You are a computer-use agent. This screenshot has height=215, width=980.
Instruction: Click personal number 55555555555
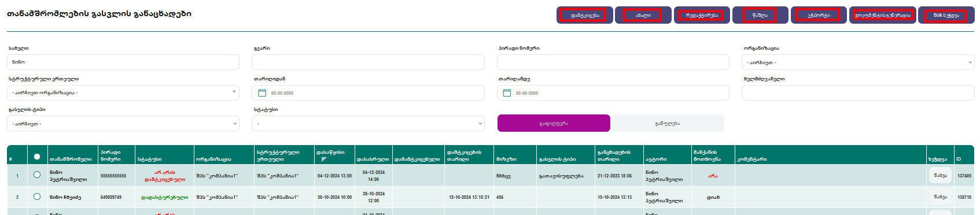113,176
